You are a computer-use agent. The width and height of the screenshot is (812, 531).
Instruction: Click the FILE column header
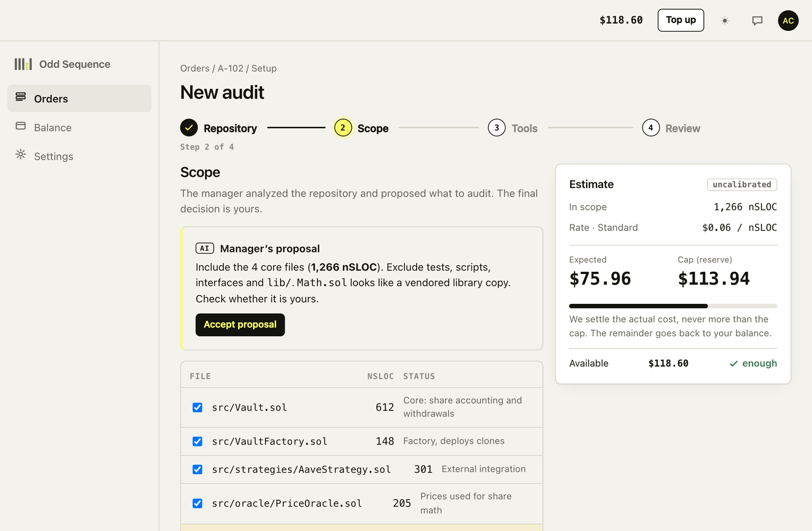(x=200, y=376)
